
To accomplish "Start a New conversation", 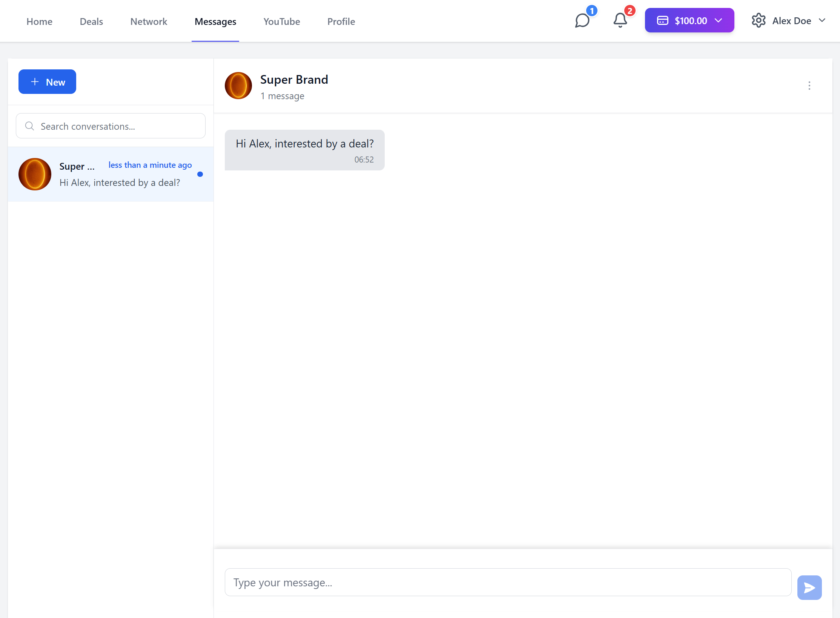I will pos(47,82).
